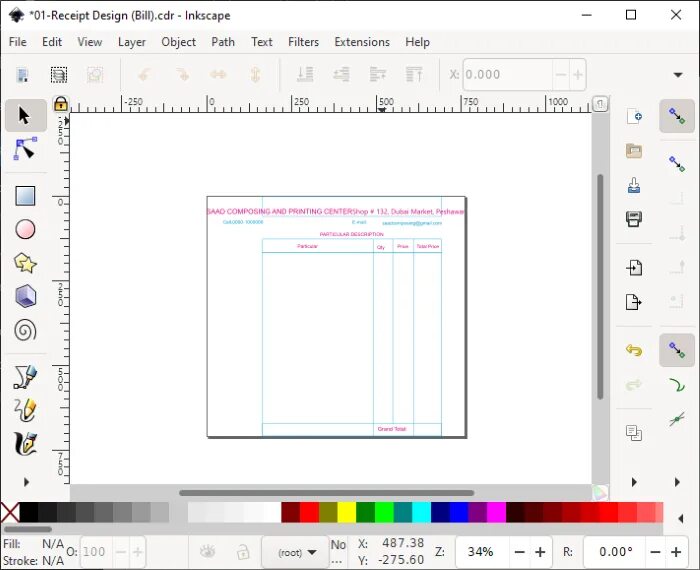The width and height of the screenshot is (700, 570).
Task: Click the Copy/duplicate icon in commands bar
Action: (634, 432)
